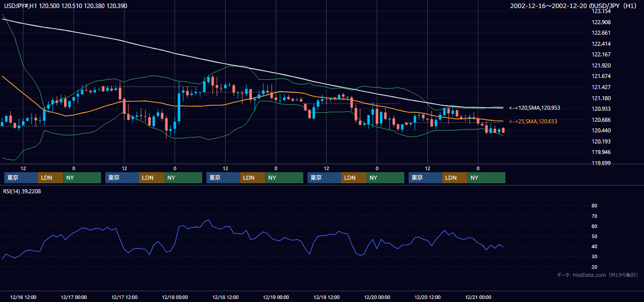This screenshot has height=302, width=644.
Task: Select the 25 SMA label reading 120.653
Action: [x=533, y=121]
